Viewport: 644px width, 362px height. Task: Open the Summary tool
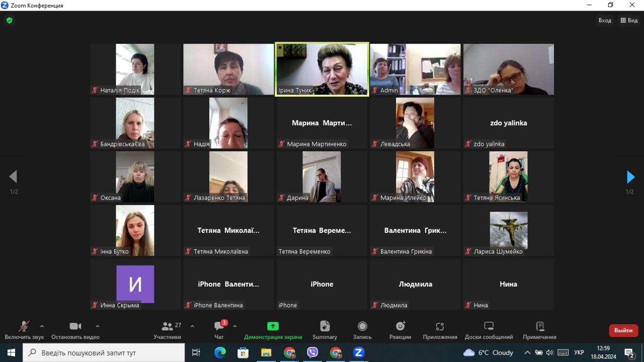(x=325, y=330)
